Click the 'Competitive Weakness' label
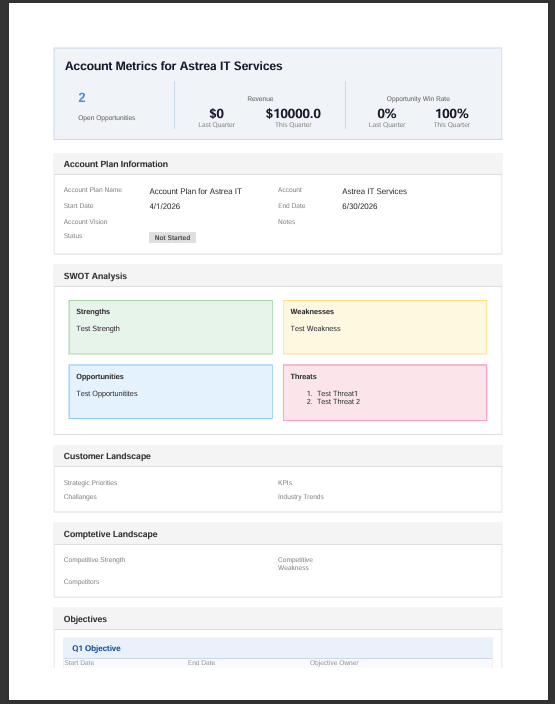This screenshot has width=555, height=704. coord(295,564)
